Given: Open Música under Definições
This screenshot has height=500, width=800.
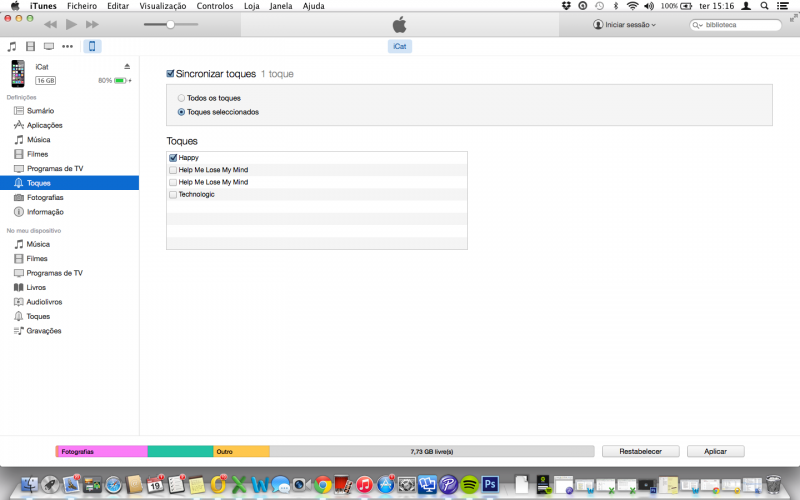Looking at the screenshot, I should click(38, 139).
